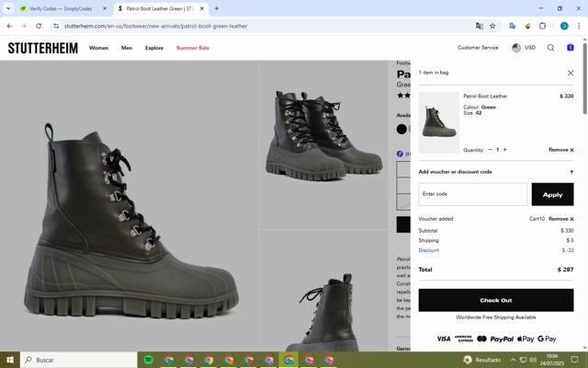The width and height of the screenshot is (588, 368).
Task: Click the Enter code input field
Action: tap(472, 194)
